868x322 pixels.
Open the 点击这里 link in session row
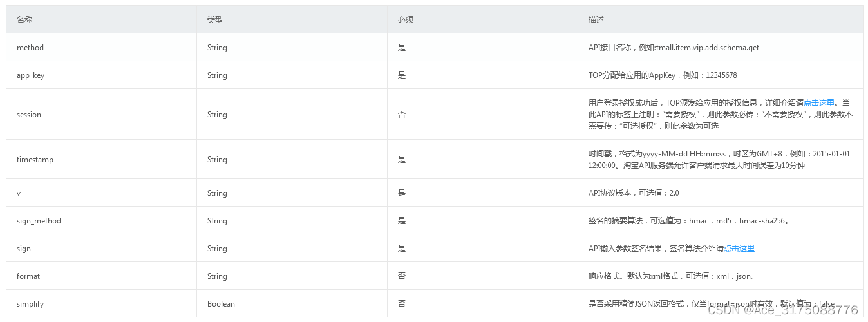818,103
